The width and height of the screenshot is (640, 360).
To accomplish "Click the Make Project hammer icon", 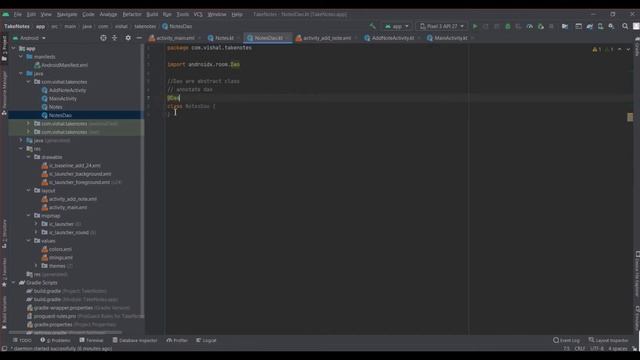I will (x=372, y=26).
